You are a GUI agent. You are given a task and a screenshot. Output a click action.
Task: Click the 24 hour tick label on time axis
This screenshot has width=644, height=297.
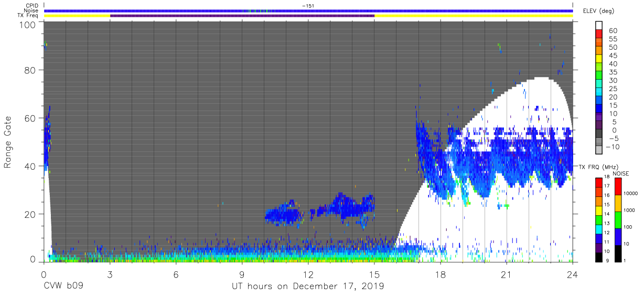click(572, 274)
